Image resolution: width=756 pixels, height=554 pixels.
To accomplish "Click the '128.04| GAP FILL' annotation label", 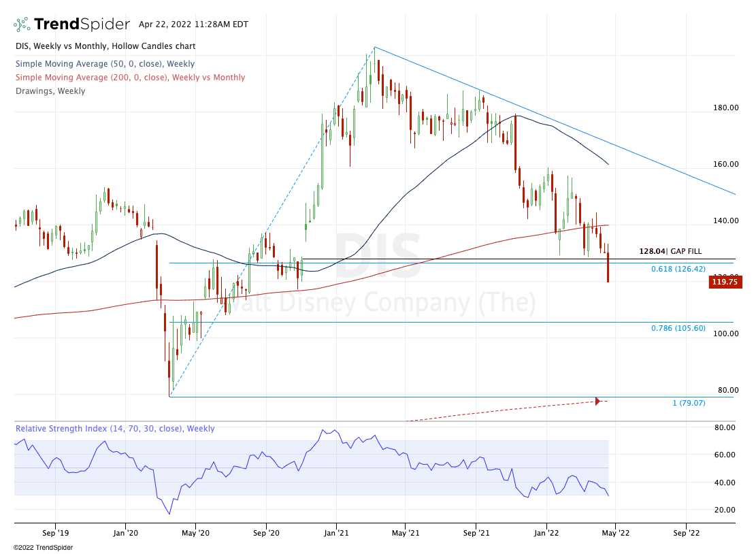I will 670,251.
